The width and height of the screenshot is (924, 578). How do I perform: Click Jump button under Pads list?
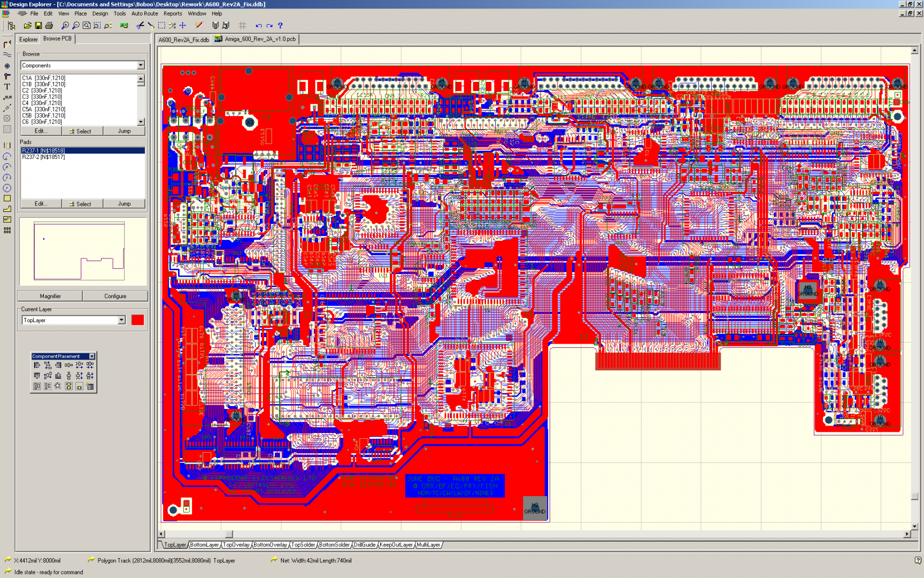[124, 204]
